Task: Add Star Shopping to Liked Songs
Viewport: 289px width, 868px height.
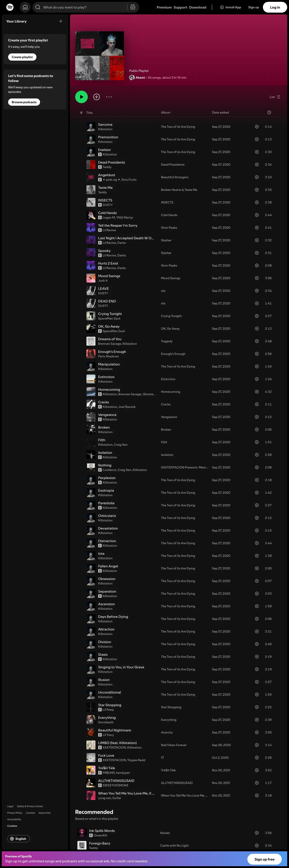Action: click(x=257, y=707)
